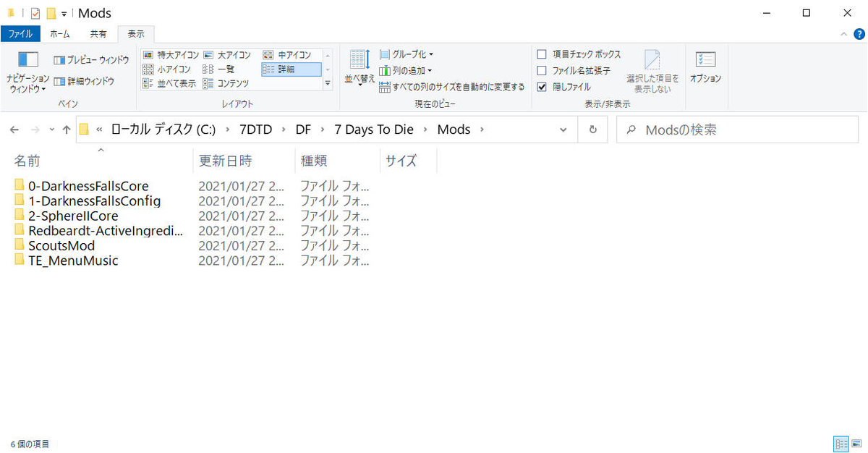
Task: Switch to details view in status bar
Action: tap(841, 444)
